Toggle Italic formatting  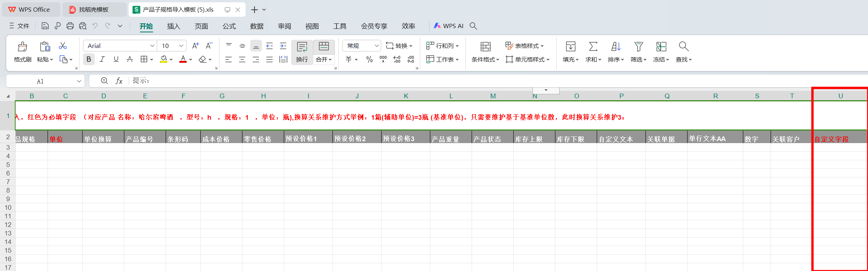point(102,59)
